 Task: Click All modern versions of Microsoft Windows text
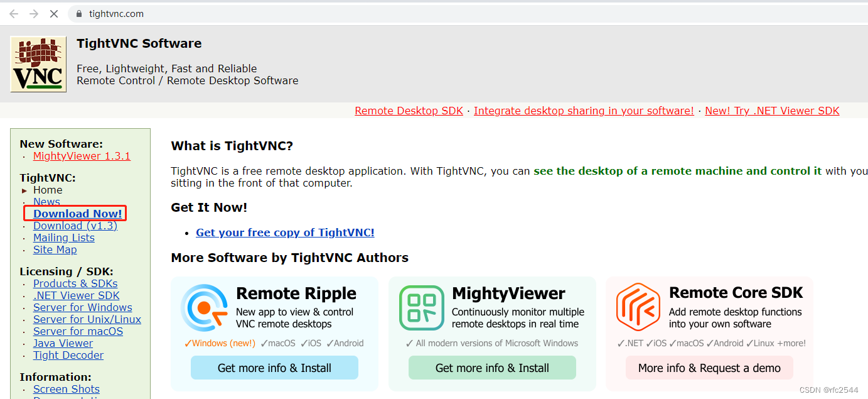click(x=492, y=343)
